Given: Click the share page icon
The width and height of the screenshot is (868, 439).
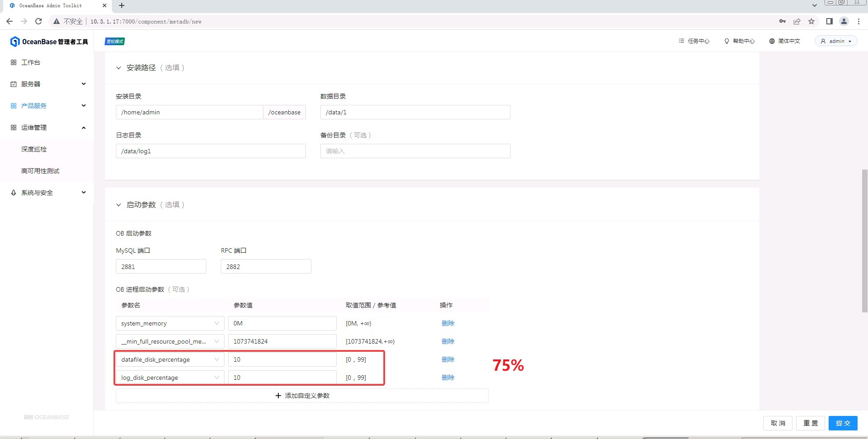Looking at the screenshot, I should [797, 21].
